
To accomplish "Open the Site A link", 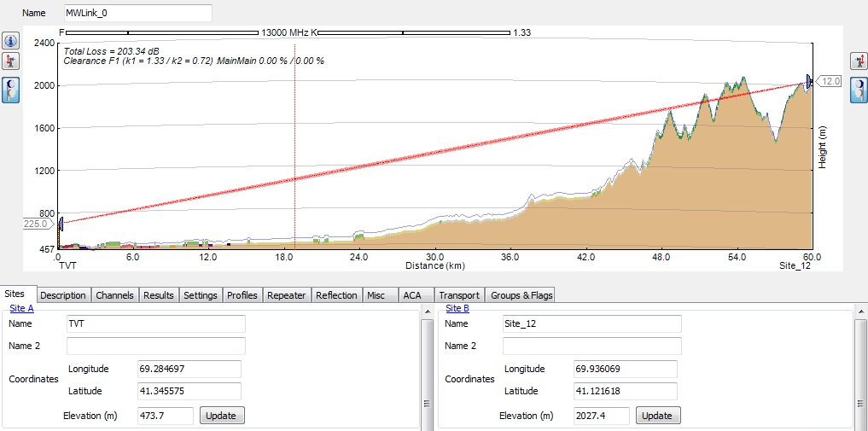I will 21,308.
